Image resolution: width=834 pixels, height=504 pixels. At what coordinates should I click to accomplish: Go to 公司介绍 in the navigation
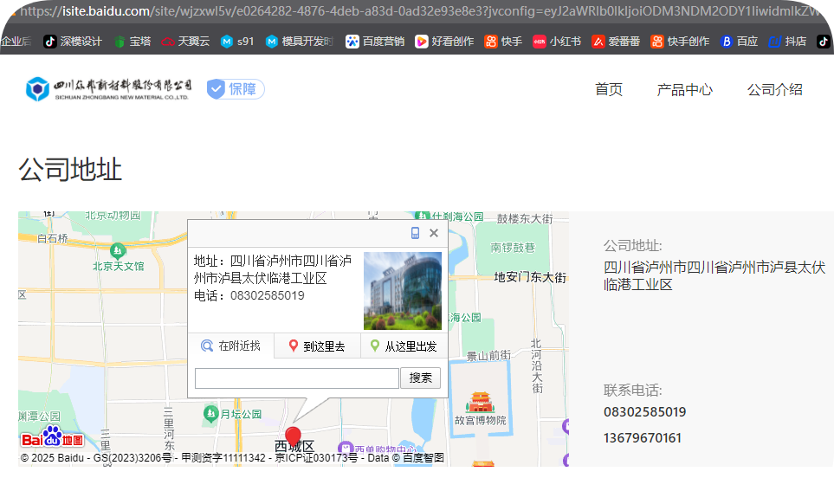pyautogui.click(x=773, y=89)
